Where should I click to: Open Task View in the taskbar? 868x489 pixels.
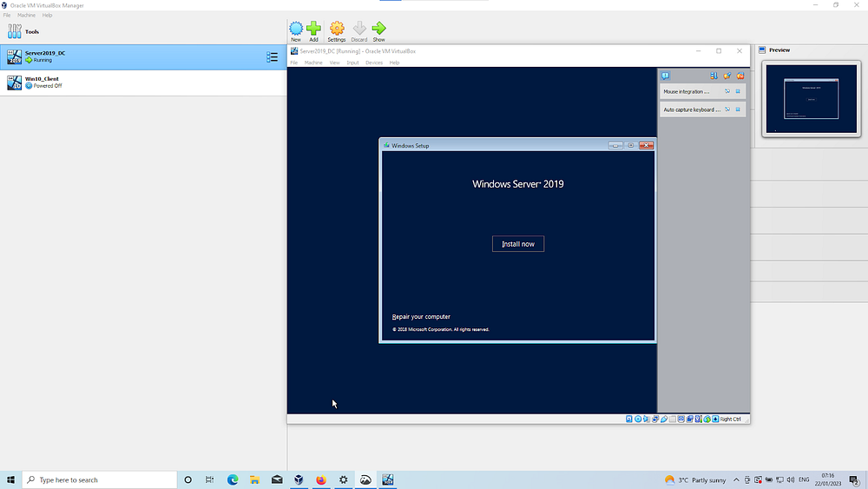click(209, 479)
